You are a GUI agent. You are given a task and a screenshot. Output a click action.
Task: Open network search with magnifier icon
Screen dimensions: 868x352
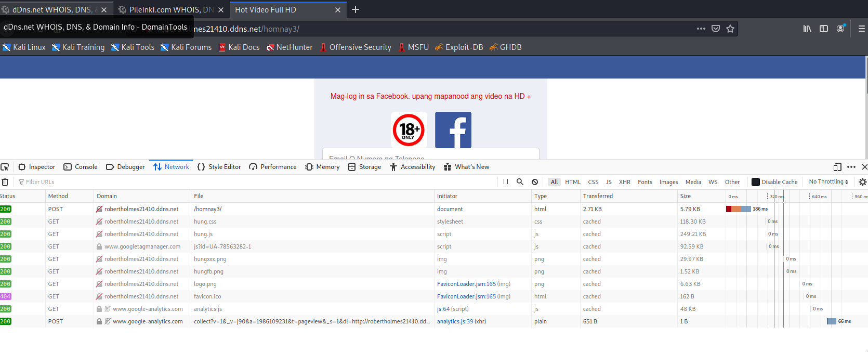point(520,182)
